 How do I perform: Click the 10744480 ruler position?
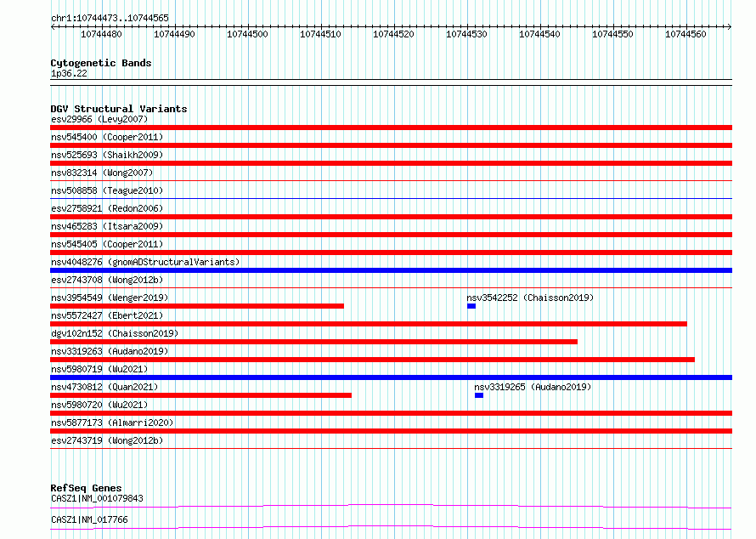[x=101, y=34]
